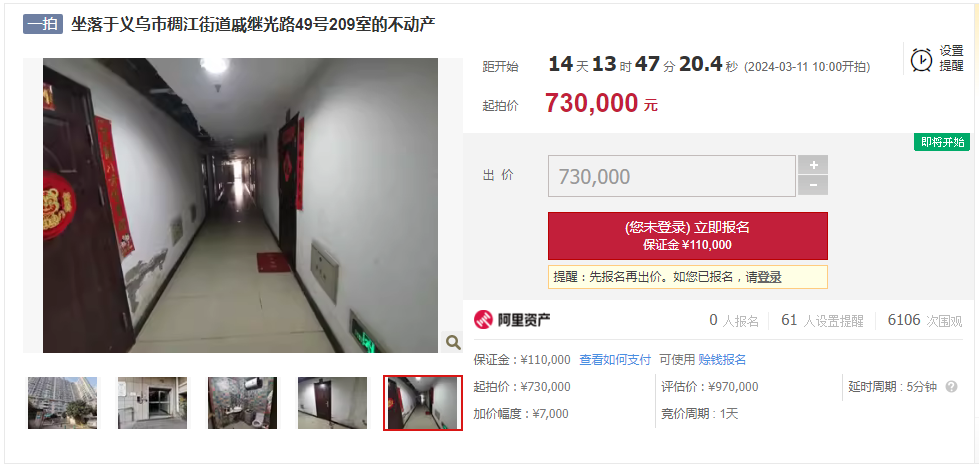Click the 一拍 auction round tag
The image size is (979, 469).
(x=43, y=24)
